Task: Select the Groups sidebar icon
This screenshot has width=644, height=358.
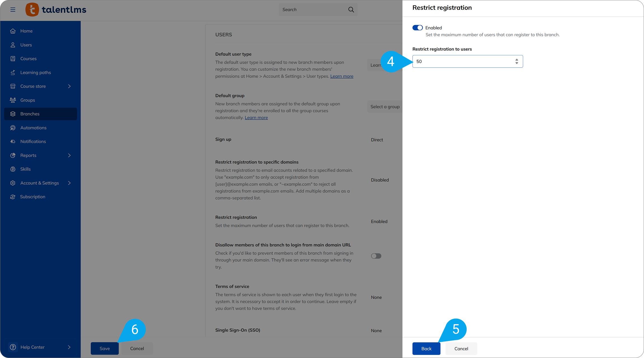Action: pyautogui.click(x=13, y=100)
